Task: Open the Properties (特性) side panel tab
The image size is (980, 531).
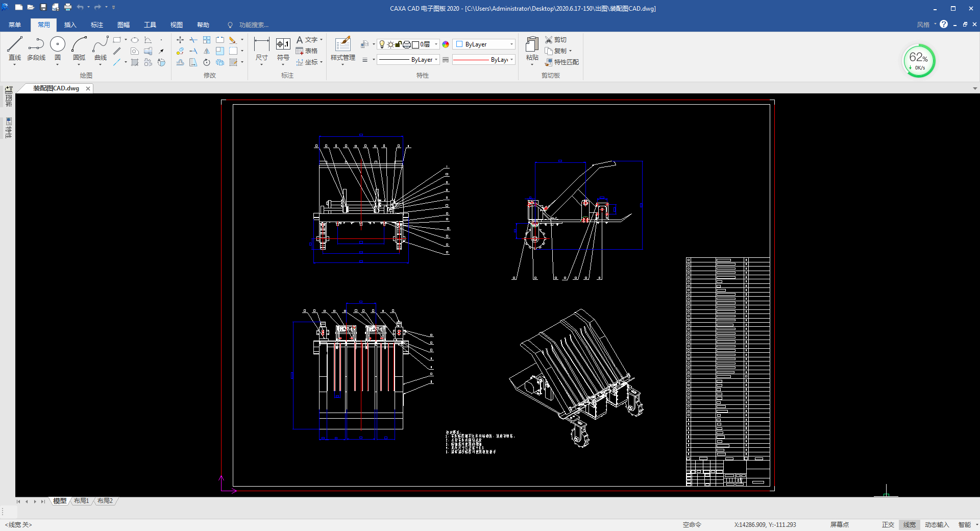Action: tap(9, 128)
